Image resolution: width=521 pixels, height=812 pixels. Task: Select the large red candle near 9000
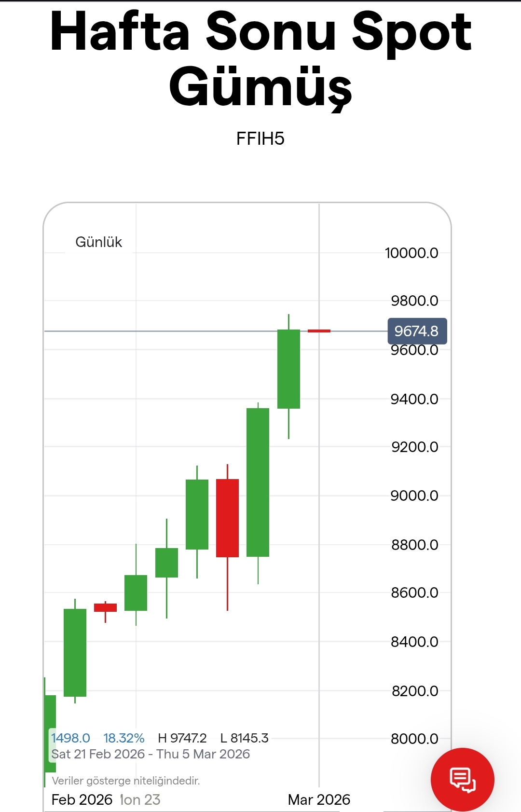[x=227, y=518]
